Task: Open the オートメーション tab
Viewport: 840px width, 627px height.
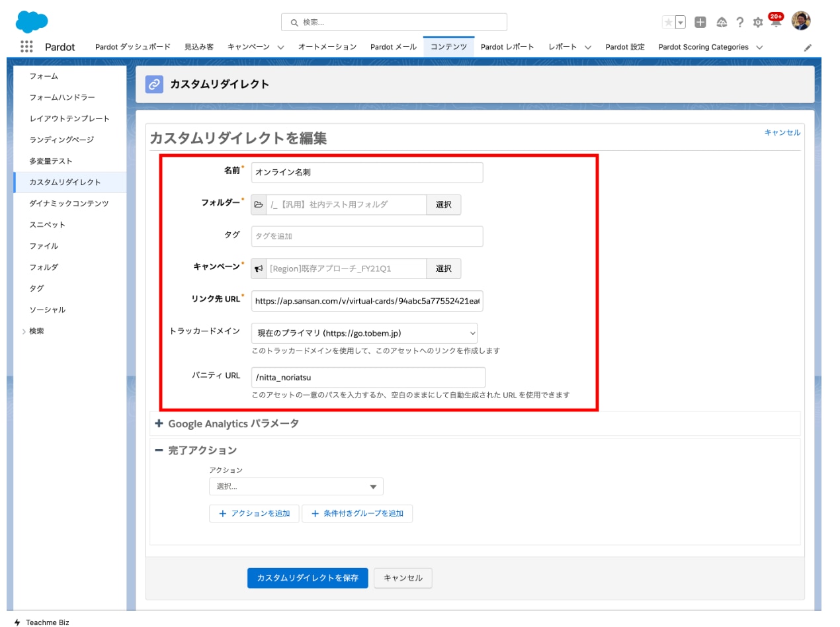Action: pos(327,47)
